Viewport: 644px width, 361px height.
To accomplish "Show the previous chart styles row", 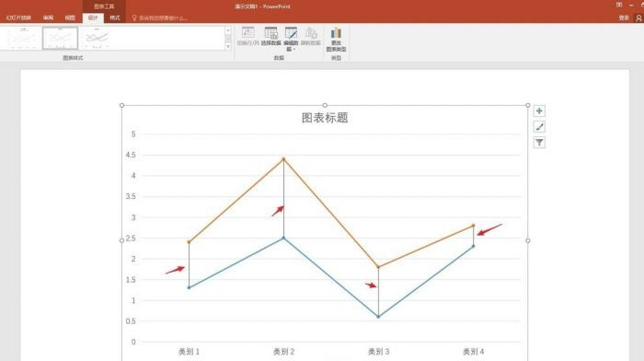I will coord(228,30).
